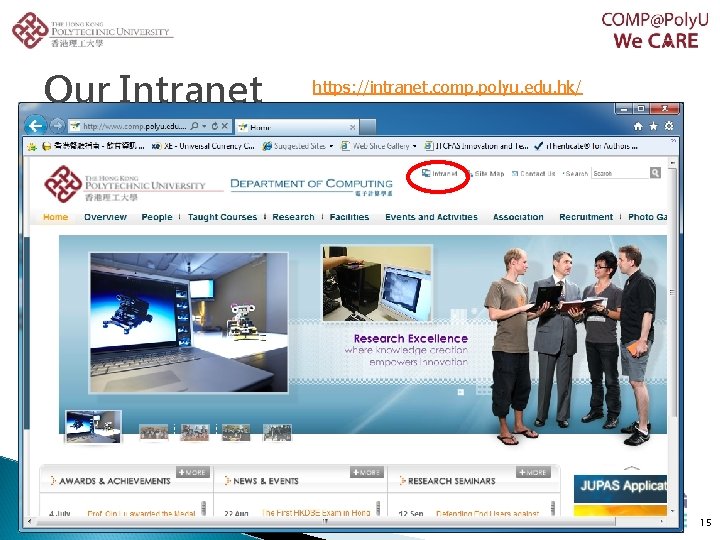
Task: Select the second banner slideshow thumbnail
Action: pyautogui.click(x=153, y=432)
